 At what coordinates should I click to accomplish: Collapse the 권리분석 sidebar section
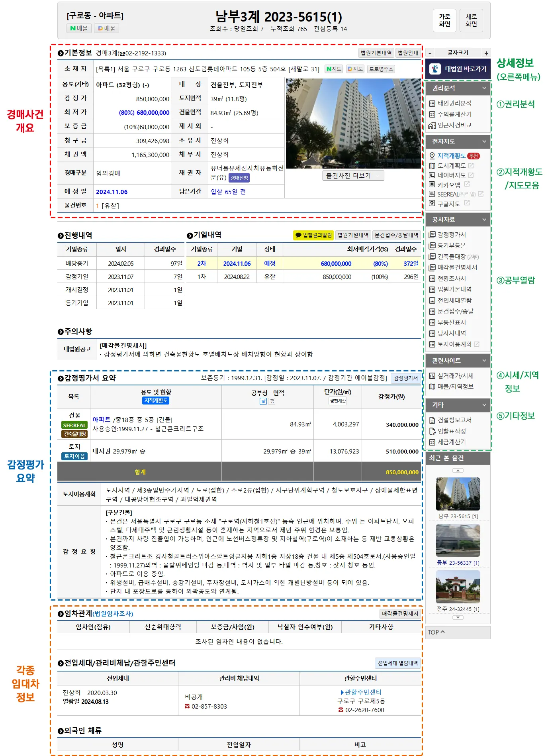click(x=484, y=88)
